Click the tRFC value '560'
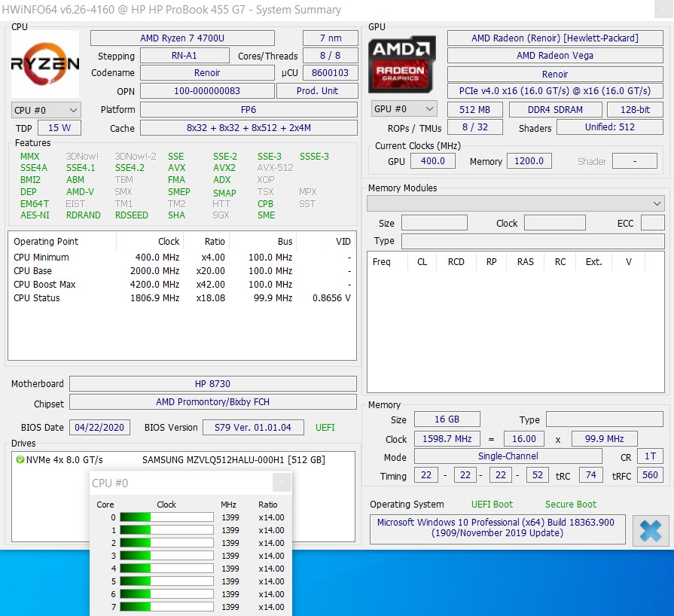 [650, 475]
